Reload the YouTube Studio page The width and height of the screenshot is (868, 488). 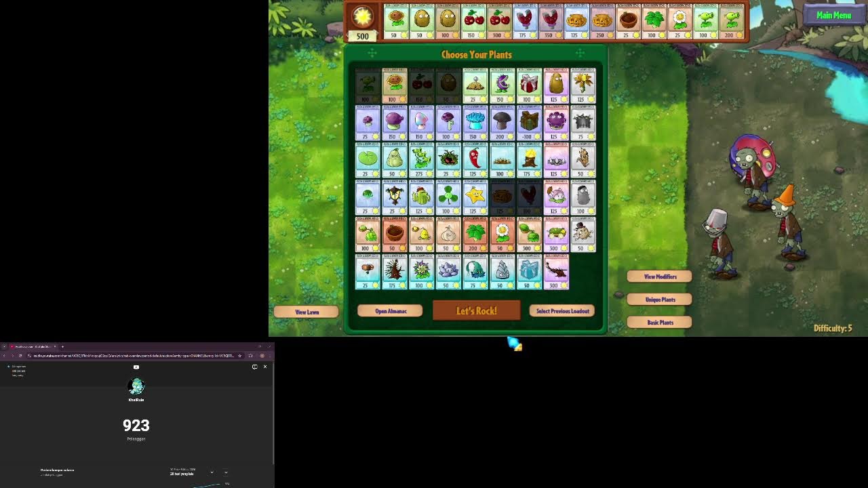click(x=20, y=356)
